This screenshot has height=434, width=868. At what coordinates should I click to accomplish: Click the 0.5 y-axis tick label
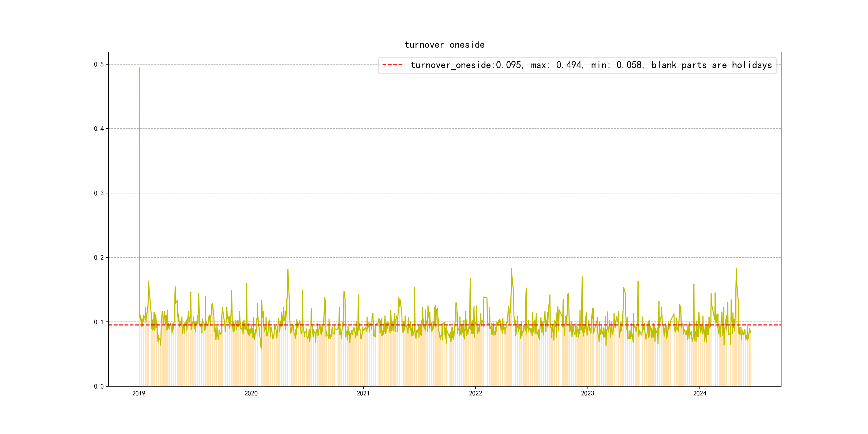99,64
